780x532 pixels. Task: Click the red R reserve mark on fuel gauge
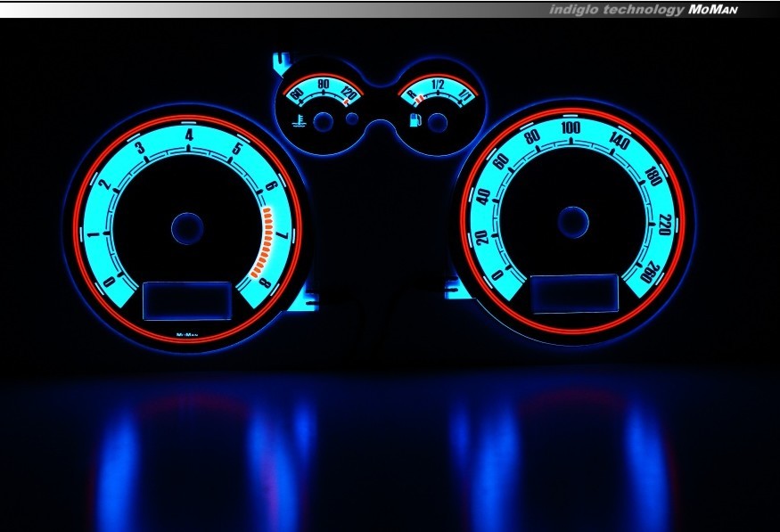(x=411, y=92)
